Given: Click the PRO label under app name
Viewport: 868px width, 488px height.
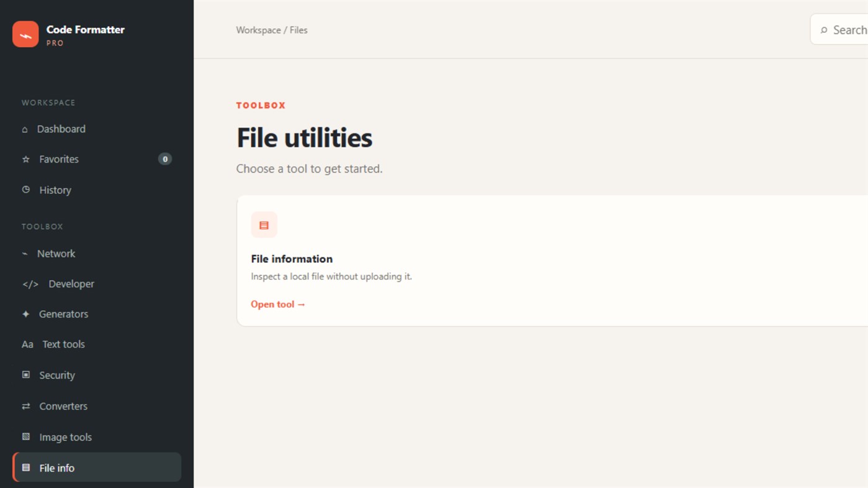Looking at the screenshot, I should coord(55,43).
